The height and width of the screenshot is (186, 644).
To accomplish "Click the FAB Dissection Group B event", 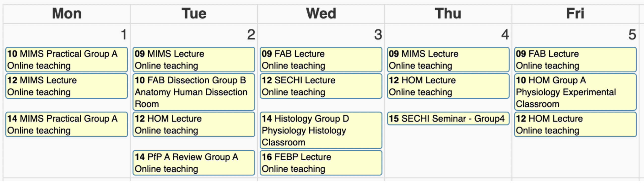I will tap(194, 92).
